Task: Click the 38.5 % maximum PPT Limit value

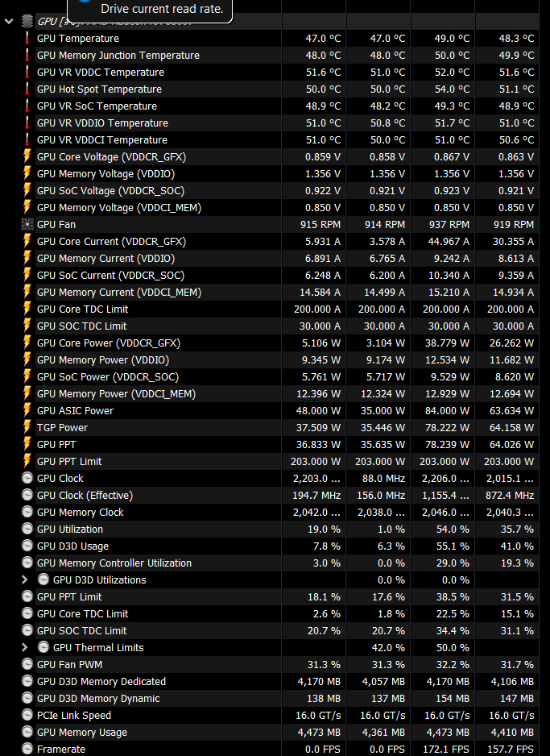Action: 453,596
